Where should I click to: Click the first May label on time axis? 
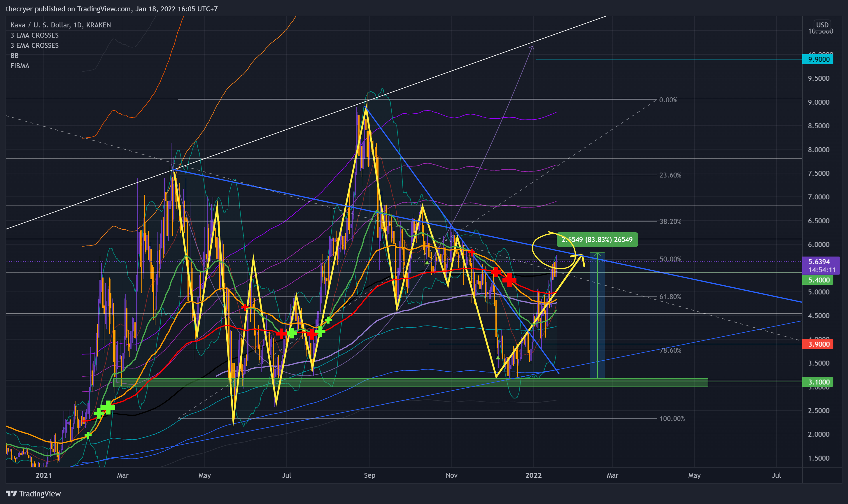tap(204, 475)
